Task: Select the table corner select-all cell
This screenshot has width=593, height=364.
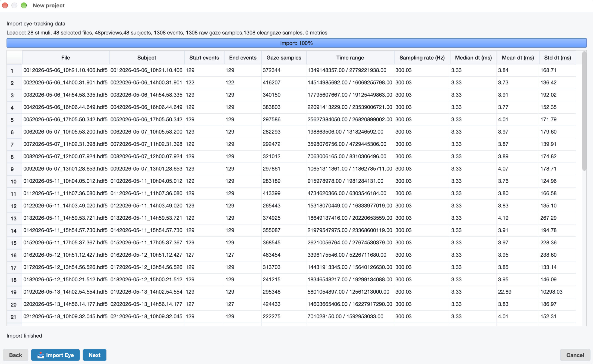Action: (14, 58)
